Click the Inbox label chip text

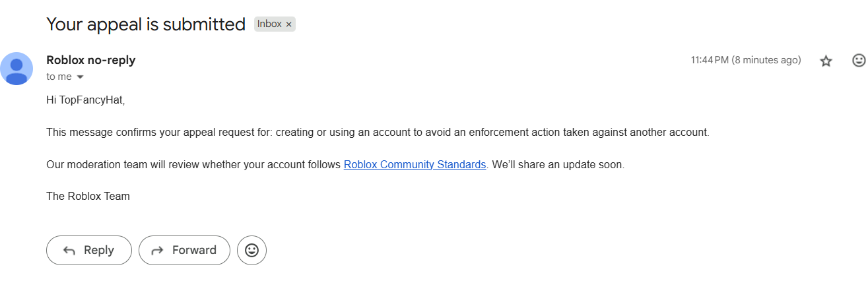[269, 24]
